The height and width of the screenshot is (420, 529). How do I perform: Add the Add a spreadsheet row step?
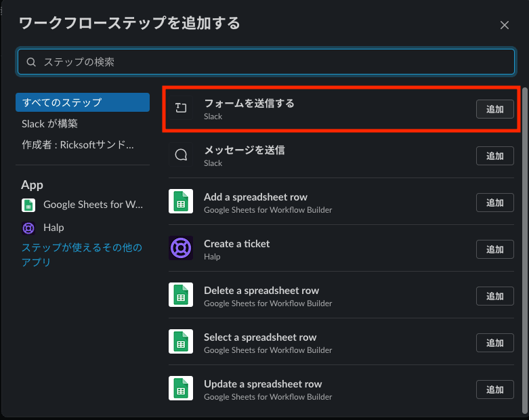(x=495, y=203)
